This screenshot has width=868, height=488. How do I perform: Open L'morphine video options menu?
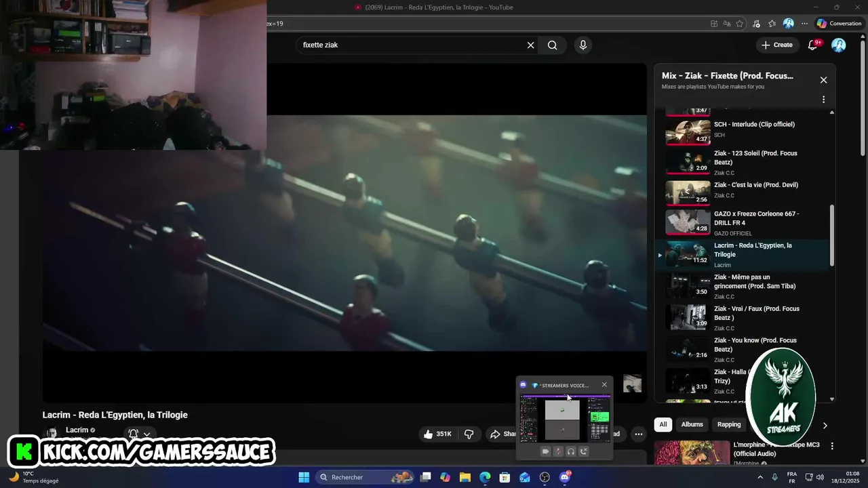[x=832, y=446]
